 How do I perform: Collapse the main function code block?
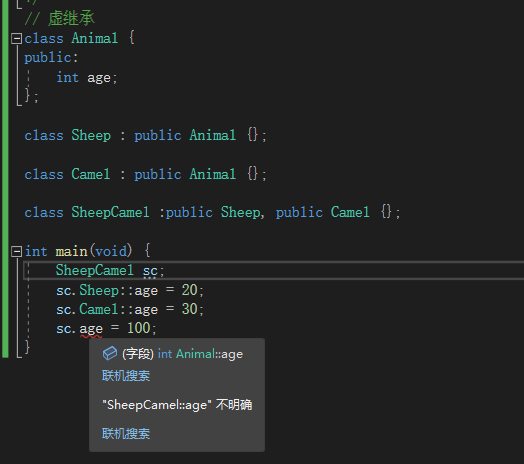point(16,251)
